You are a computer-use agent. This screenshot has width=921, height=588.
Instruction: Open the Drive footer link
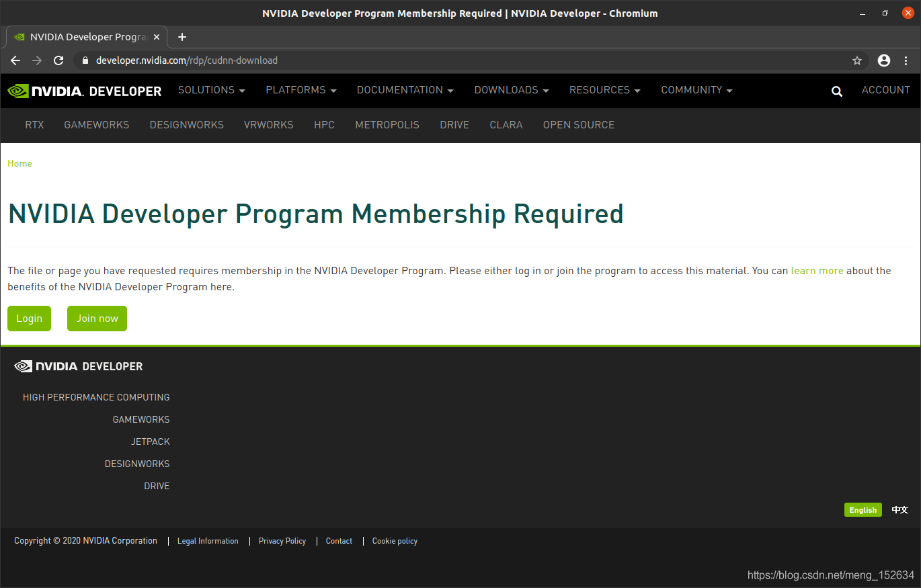[157, 486]
